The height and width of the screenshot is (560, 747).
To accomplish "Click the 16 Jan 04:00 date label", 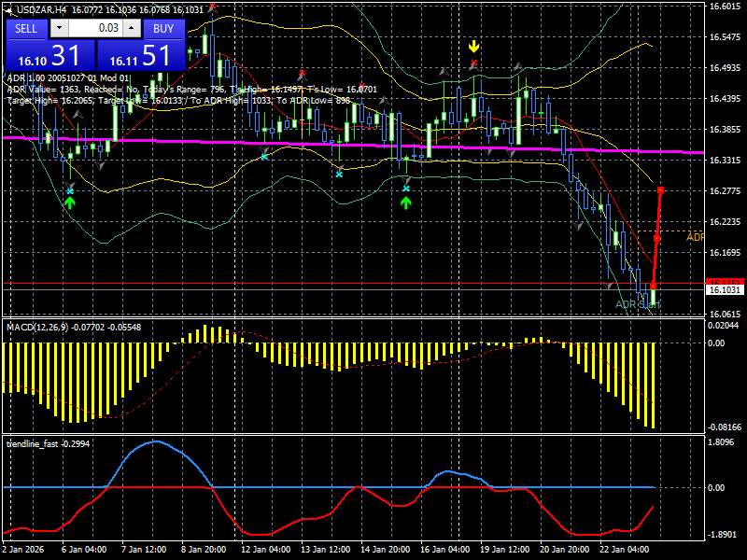I will pyautogui.click(x=445, y=549).
